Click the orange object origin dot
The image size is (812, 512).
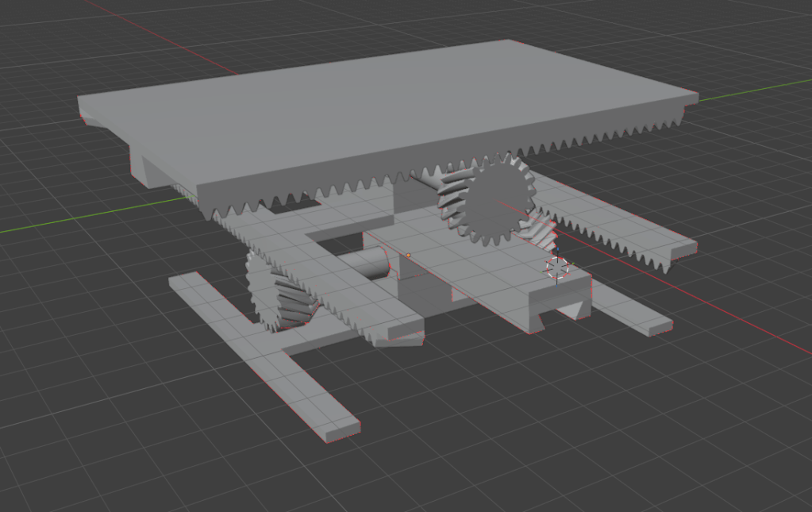click(x=409, y=256)
